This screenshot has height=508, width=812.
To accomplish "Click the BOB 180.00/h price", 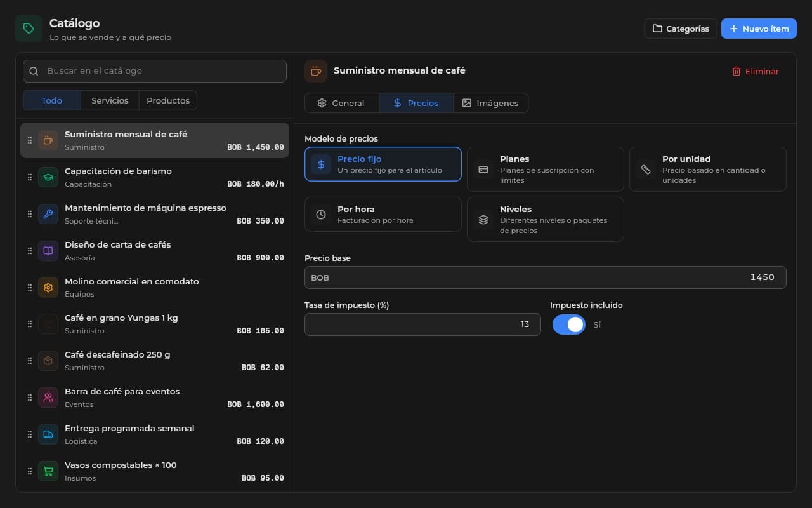I will (x=256, y=184).
